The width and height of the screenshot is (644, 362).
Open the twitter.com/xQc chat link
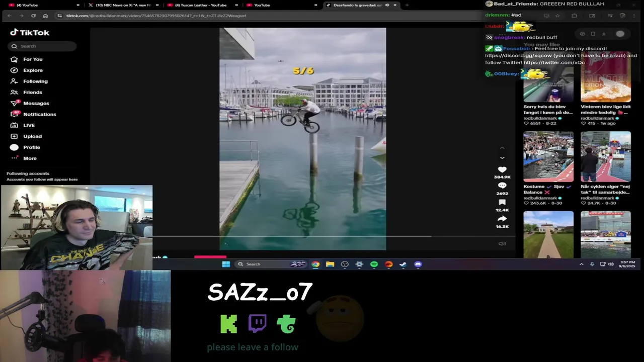[x=554, y=63]
